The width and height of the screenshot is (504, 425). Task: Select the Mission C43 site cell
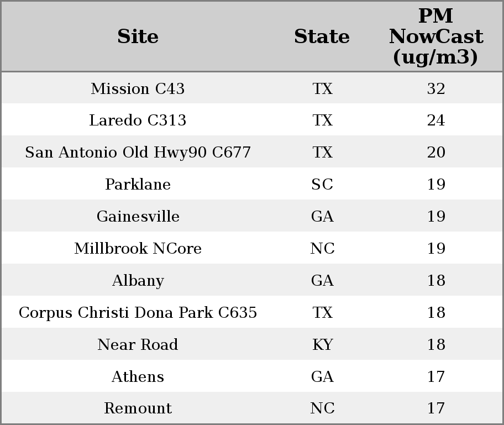click(x=138, y=88)
